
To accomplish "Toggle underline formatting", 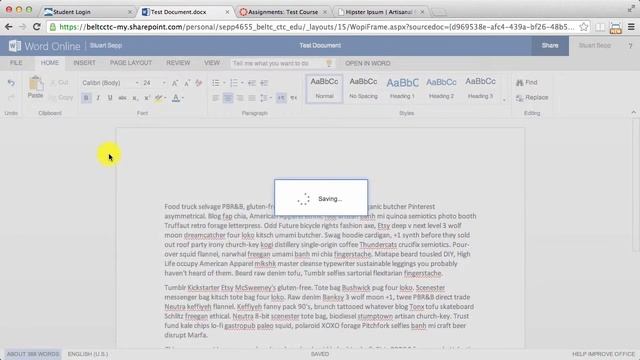I will coord(110,98).
